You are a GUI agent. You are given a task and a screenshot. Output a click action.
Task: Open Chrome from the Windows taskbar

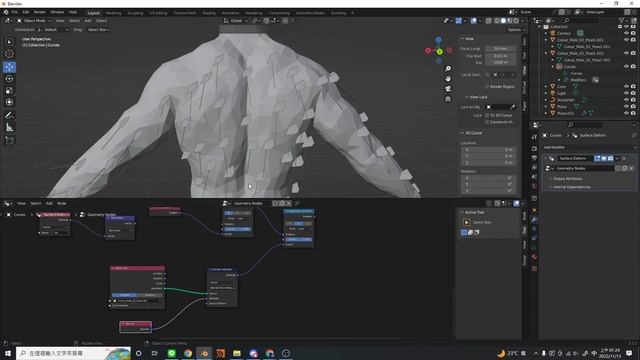tap(188, 353)
